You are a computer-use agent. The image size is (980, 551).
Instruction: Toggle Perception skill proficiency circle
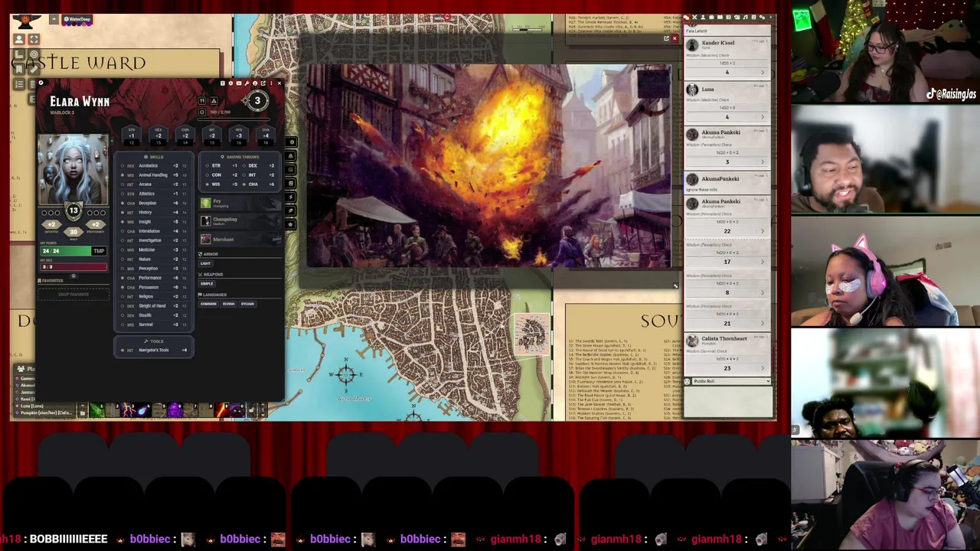coord(122,269)
